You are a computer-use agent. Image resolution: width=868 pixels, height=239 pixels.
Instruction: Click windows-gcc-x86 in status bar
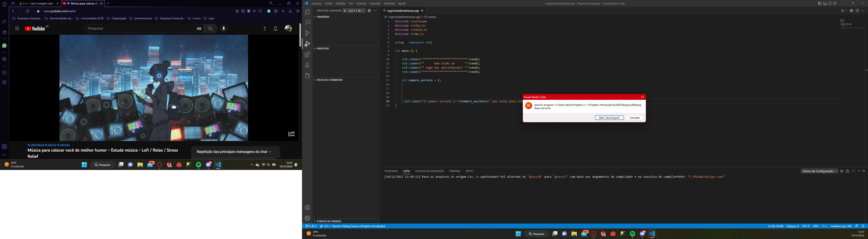tap(841, 226)
